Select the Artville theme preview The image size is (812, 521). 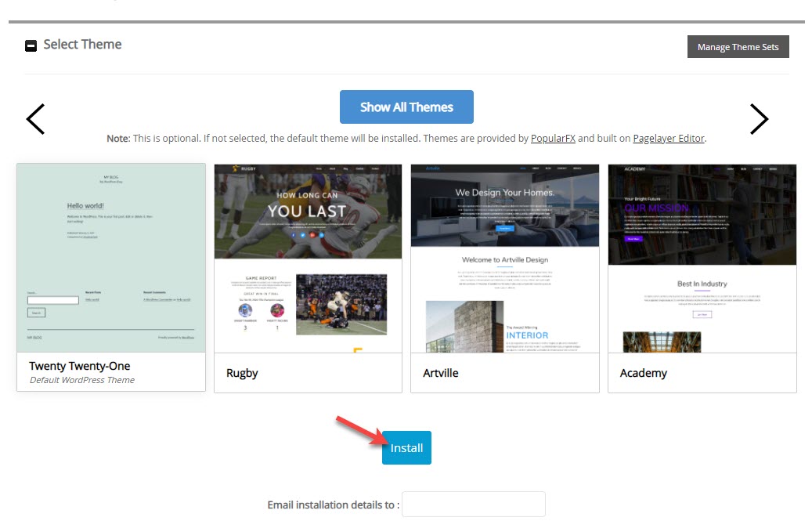click(x=504, y=259)
